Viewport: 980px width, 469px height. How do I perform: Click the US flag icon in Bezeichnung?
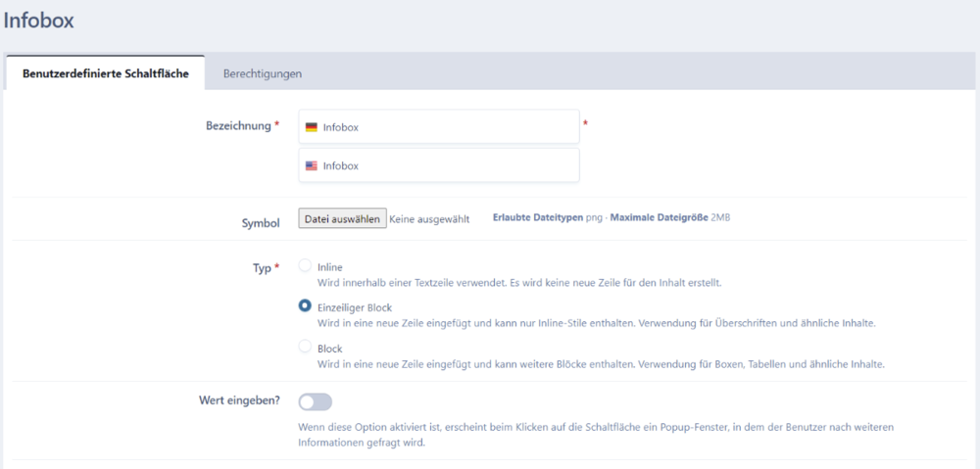click(x=311, y=166)
